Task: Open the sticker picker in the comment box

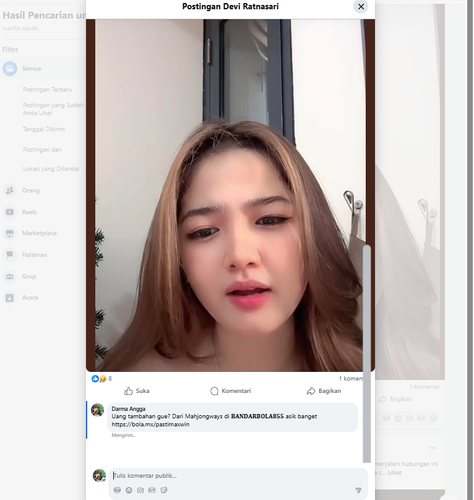Action: (164, 490)
